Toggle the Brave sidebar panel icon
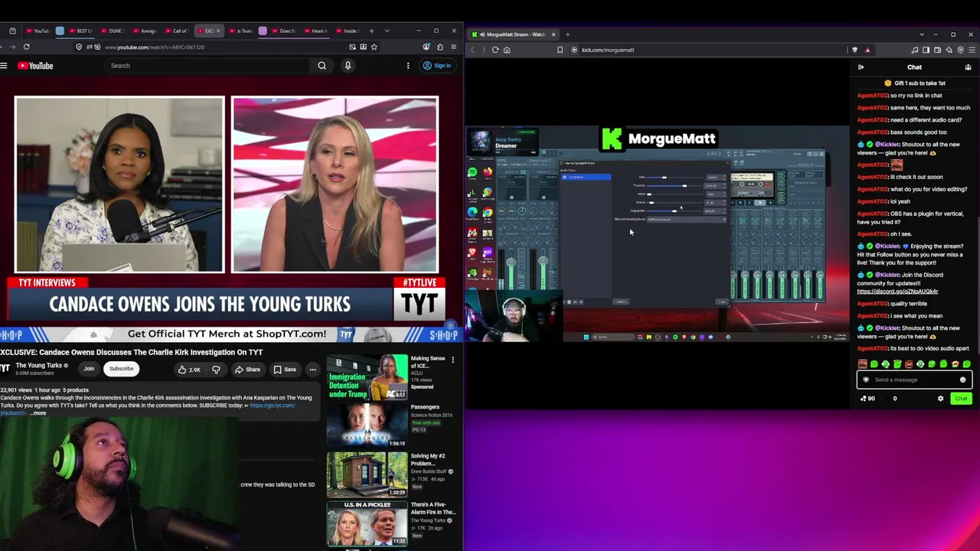 click(x=926, y=50)
